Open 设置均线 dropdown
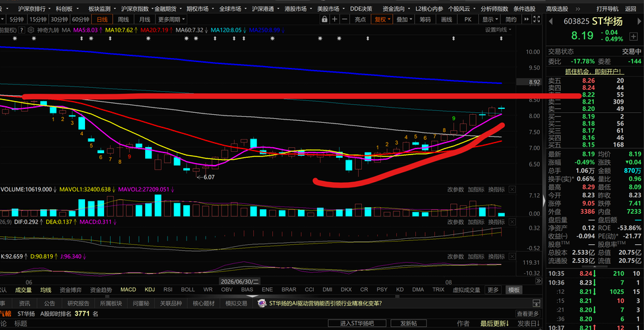This screenshot has height=330, width=644. click(498, 30)
